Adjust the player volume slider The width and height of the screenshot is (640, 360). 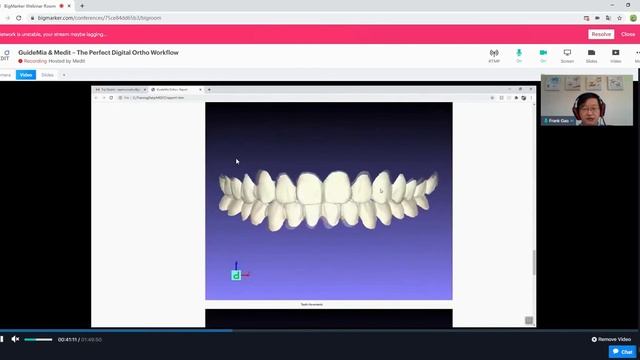tap(38, 340)
